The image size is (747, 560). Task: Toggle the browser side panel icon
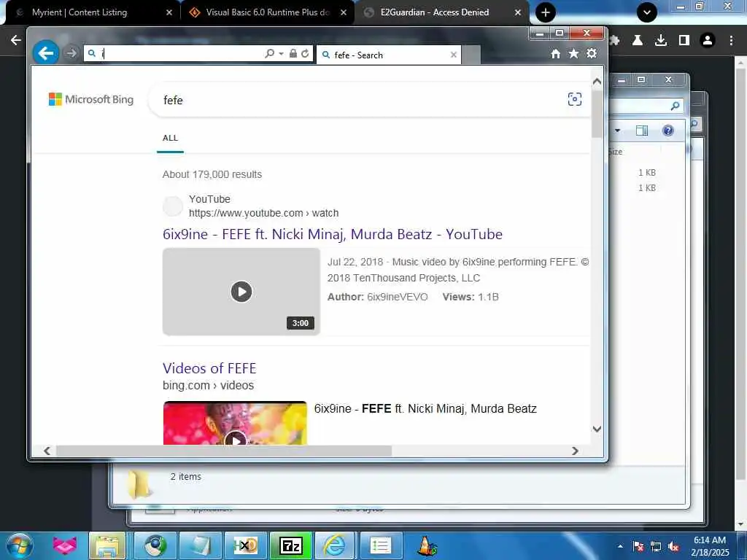tap(684, 41)
